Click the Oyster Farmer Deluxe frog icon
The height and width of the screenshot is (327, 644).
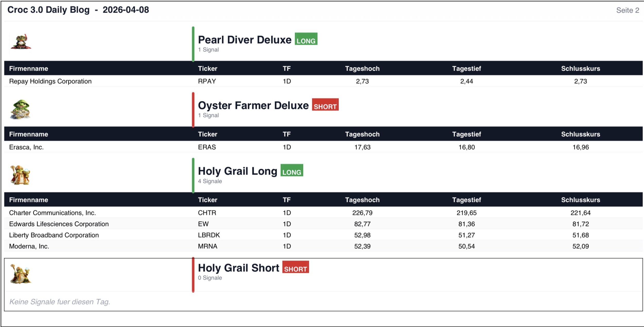click(x=21, y=110)
